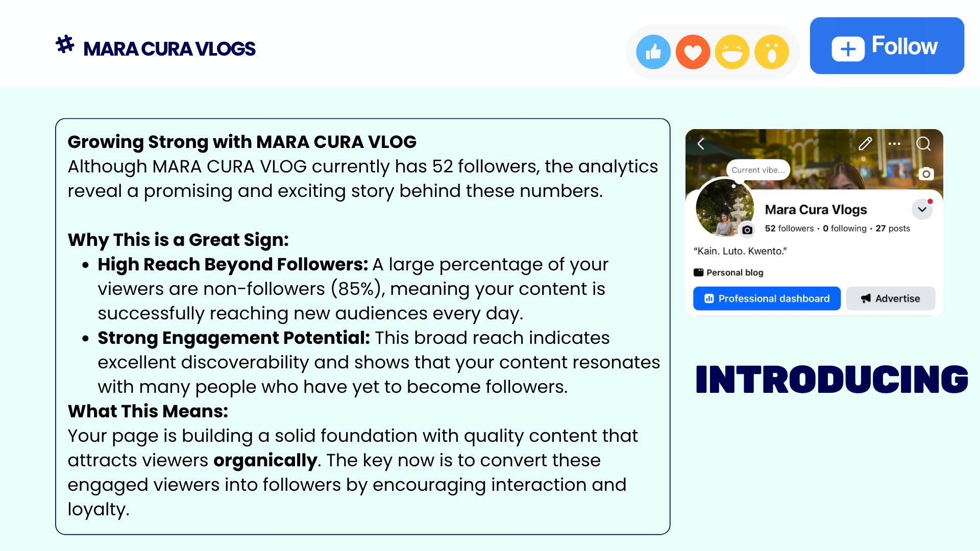Click the round profile picture thumbnail

point(724,208)
